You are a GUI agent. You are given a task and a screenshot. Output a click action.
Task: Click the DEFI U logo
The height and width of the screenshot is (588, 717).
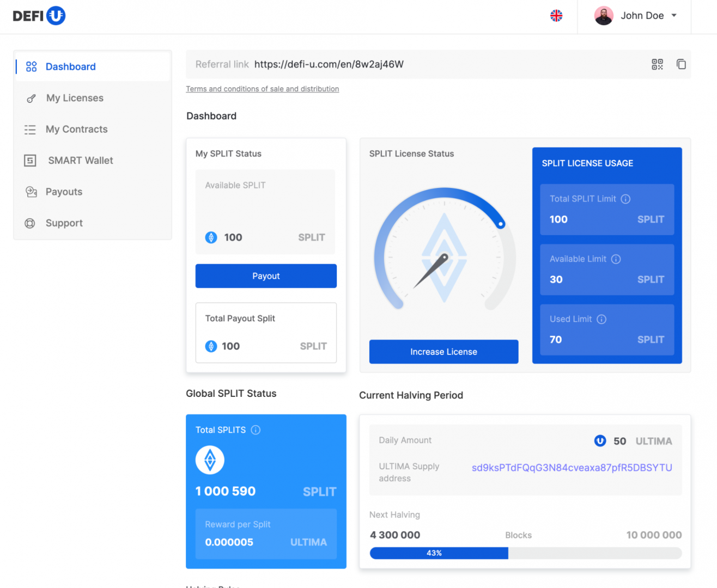39,16
